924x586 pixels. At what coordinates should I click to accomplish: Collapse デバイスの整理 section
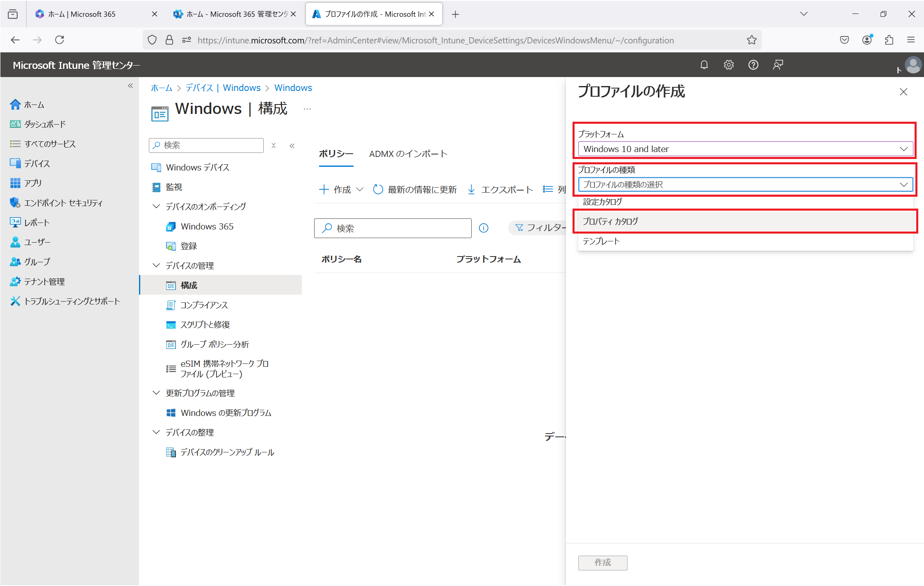(x=156, y=432)
